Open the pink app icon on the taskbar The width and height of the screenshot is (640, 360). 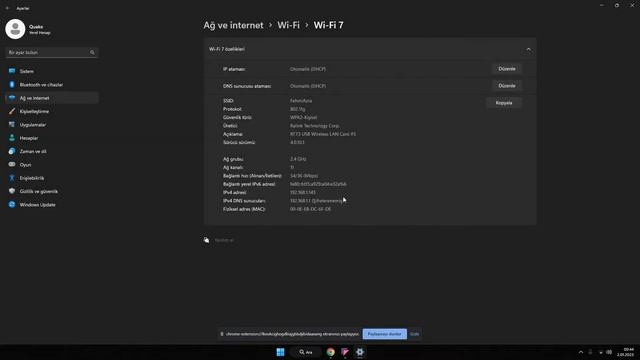coord(345,352)
